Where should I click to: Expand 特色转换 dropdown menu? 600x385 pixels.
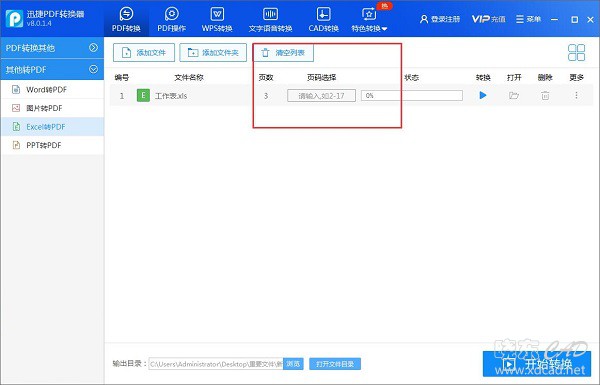[x=369, y=19]
